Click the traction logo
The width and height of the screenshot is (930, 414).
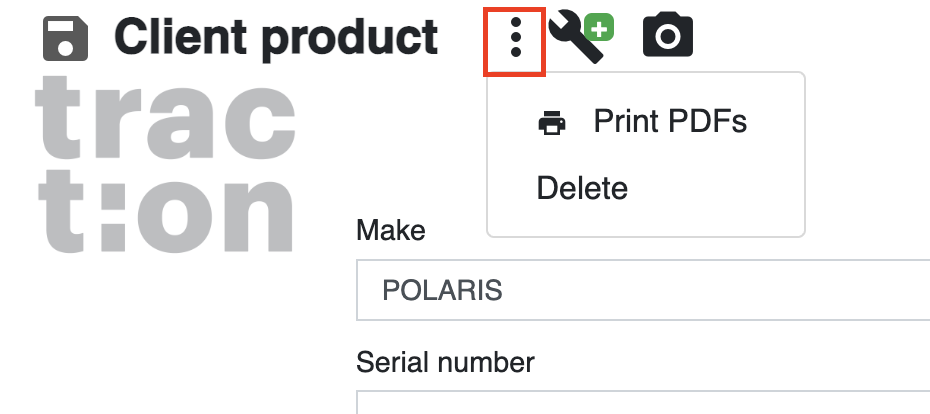point(165,163)
